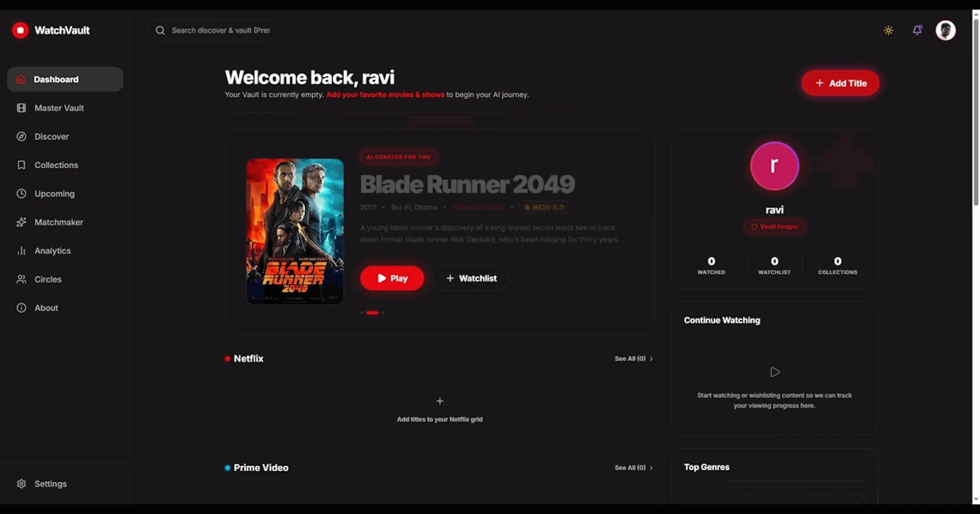Click the plus to add Netflix titles
The image size is (980, 514).
[x=440, y=401]
